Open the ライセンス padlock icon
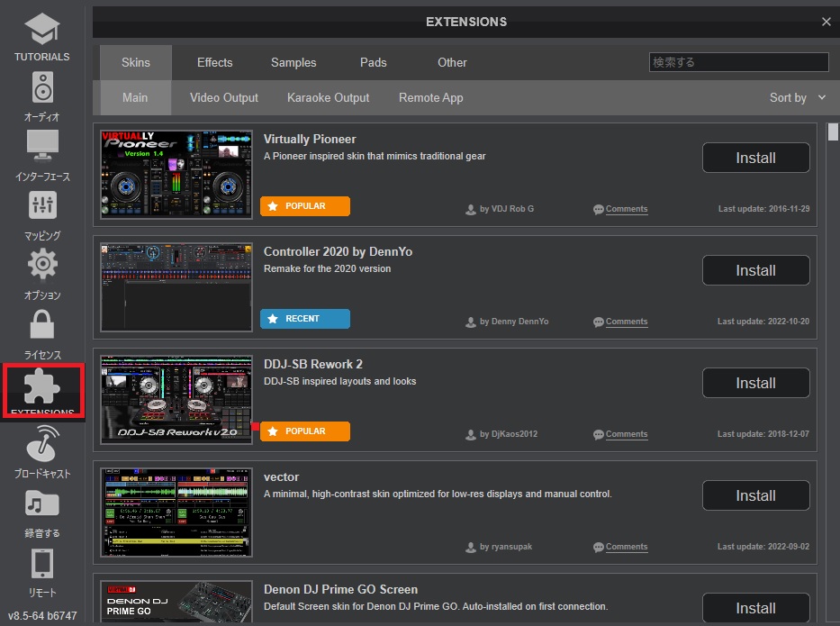Screen dimensions: 840x626 (41, 323)
